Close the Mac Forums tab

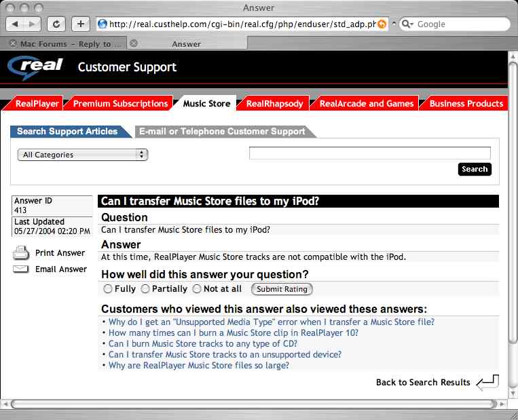13,43
